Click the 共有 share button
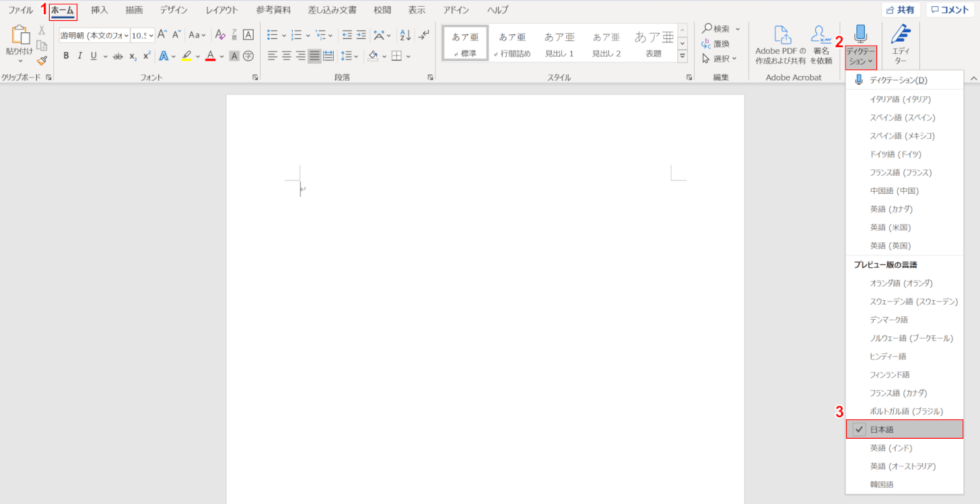This screenshot has height=504, width=980. click(901, 10)
